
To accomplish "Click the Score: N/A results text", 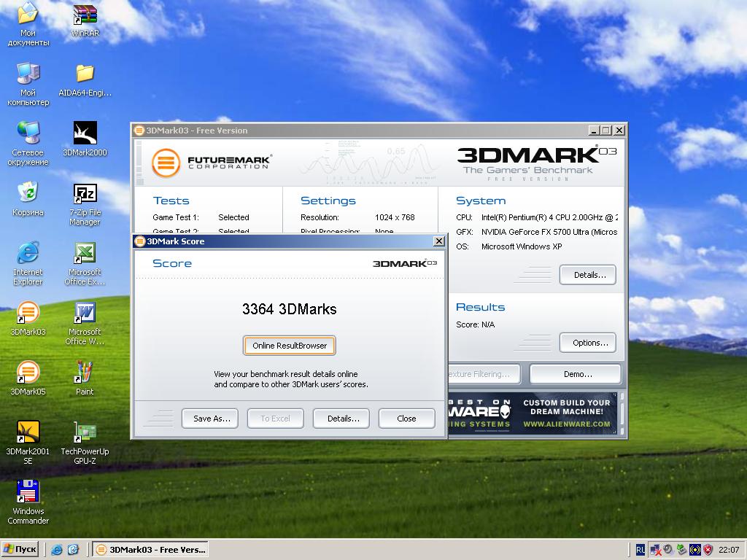I will [475, 324].
